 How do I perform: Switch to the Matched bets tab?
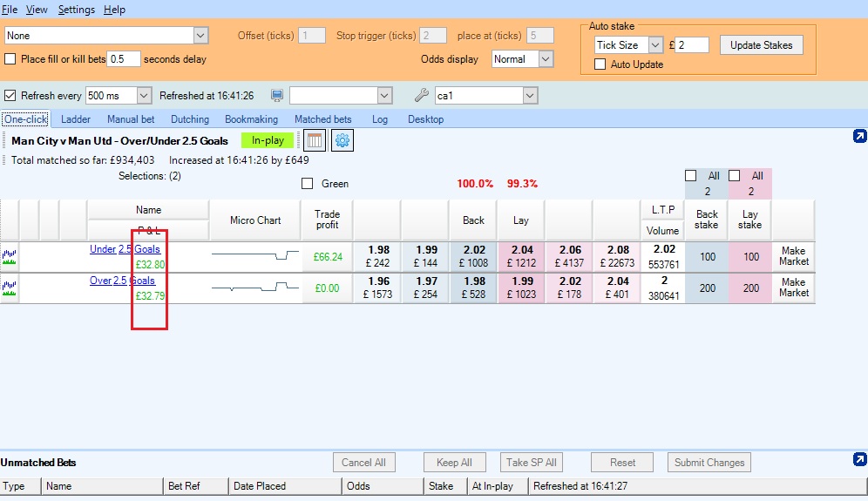(322, 119)
